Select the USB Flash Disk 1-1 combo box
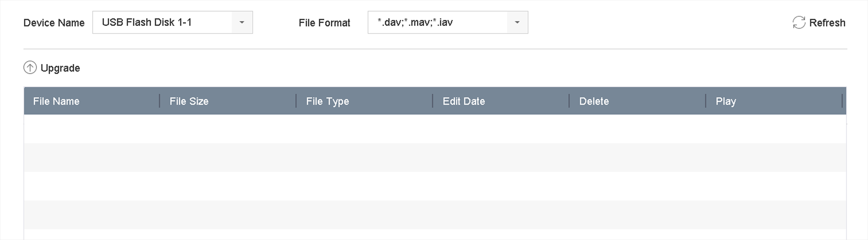 pyautogui.click(x=162, y=23)
